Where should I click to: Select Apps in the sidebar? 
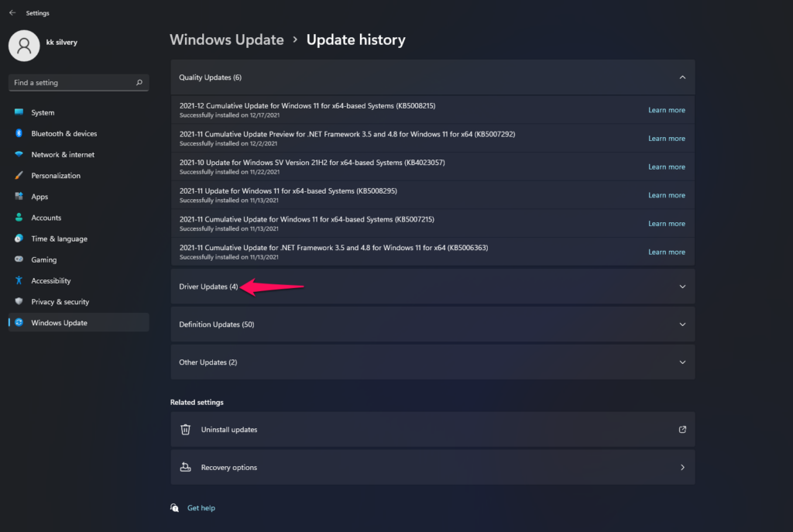(x=78, y=196)
